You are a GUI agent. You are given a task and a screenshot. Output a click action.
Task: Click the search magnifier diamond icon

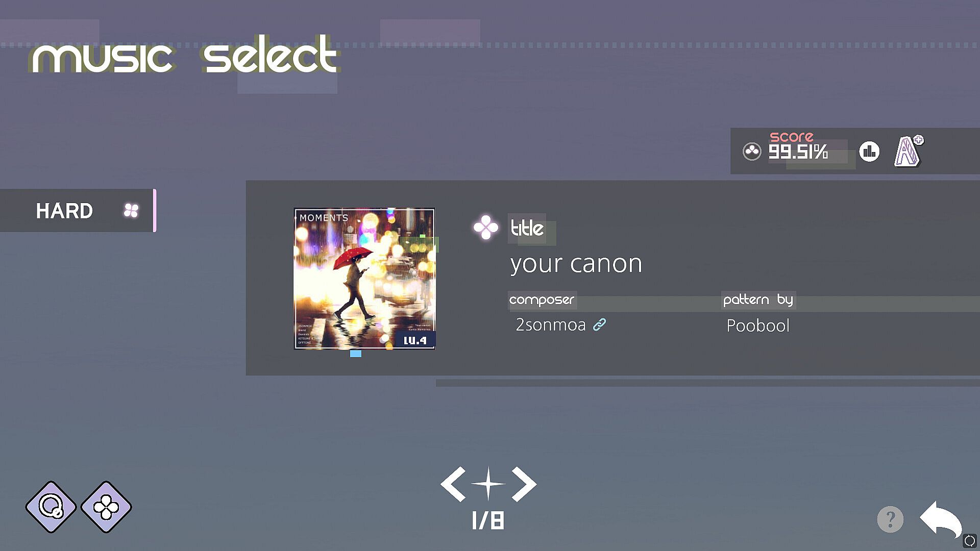[51, 507]
